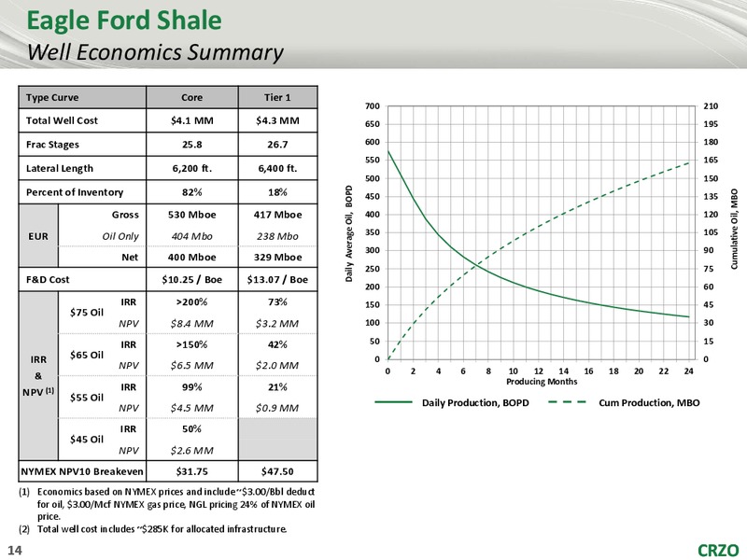
Task: Select the '$4.1 MM' total well cost cell
Action: coord(192,120)
